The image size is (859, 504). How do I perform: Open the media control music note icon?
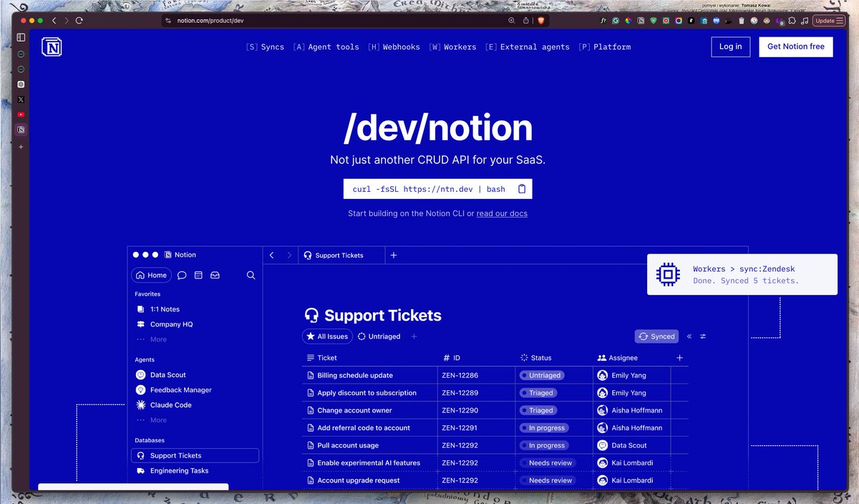click(x=805, y=21)
